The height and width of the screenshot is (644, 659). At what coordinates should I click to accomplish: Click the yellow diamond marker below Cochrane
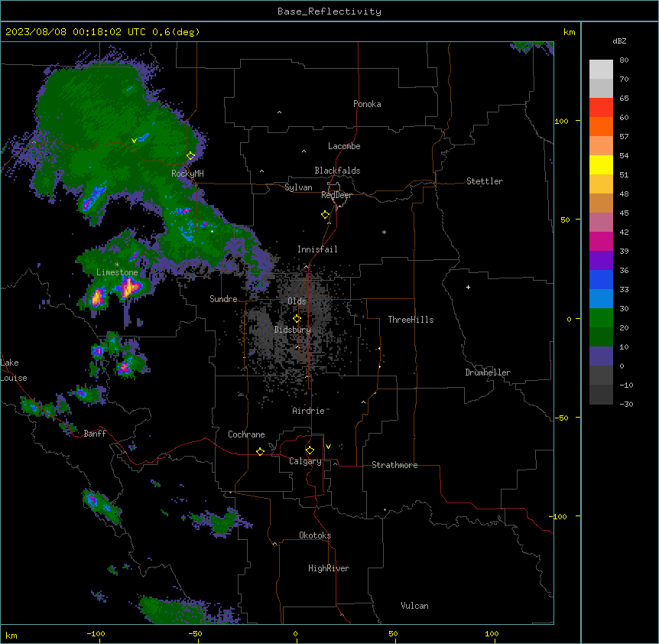pyautogui.click(x=260, y=451)
